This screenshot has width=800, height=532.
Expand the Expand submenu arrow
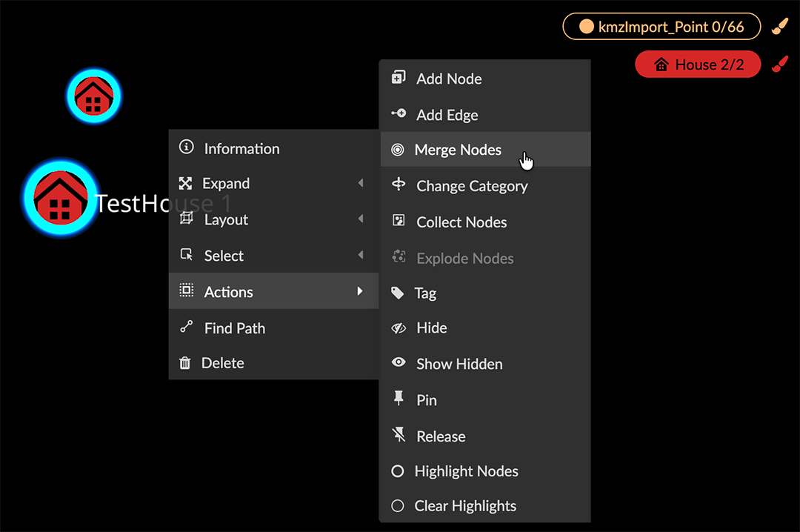click(361, 183)
